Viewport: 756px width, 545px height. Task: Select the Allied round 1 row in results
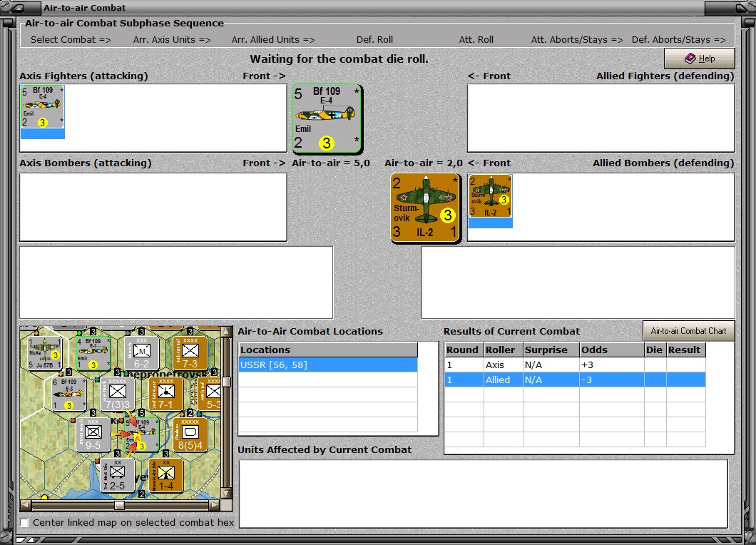pos(575,380)
